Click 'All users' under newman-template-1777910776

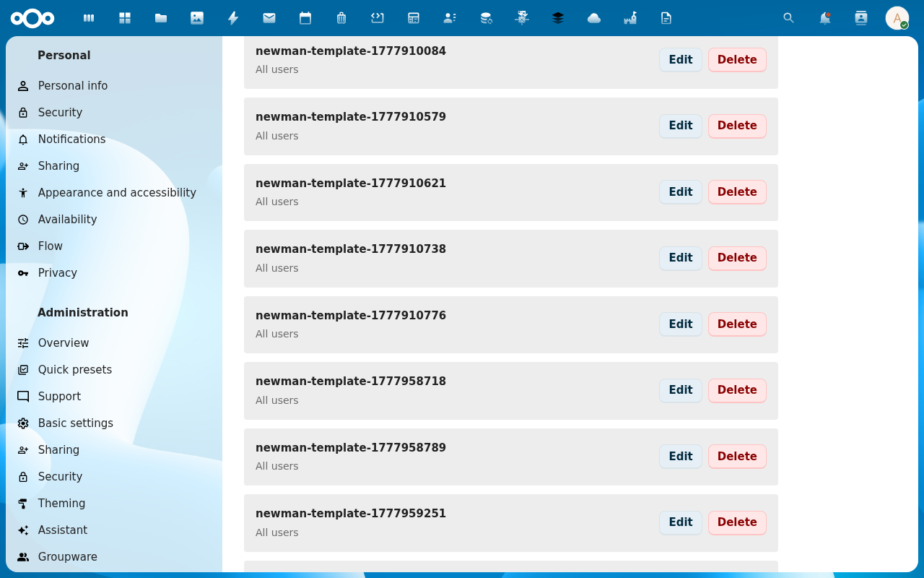277,334
